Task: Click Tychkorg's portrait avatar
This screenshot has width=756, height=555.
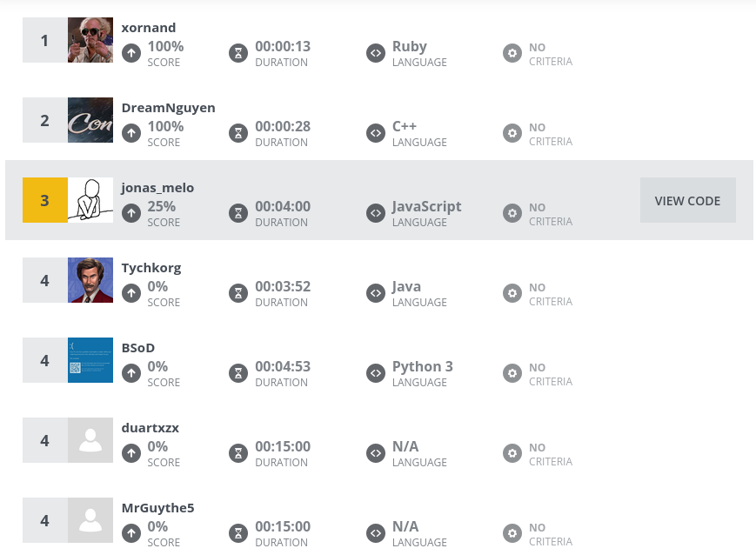Action: pyautogui.click(x=90, y=280)
